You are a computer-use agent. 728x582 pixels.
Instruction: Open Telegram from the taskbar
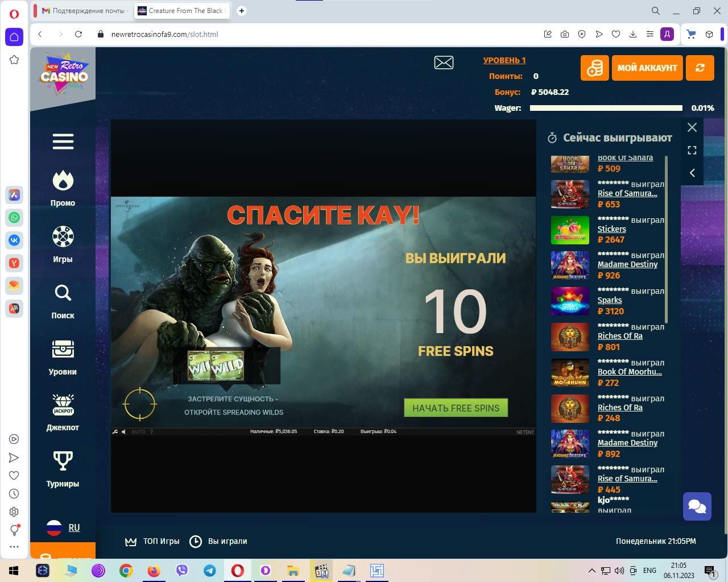point(210,571)
